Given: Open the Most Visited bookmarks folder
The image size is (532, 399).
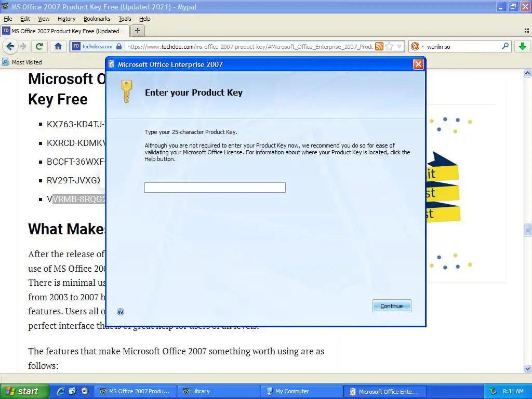Looking at the screenshot, I should (22, 62).
